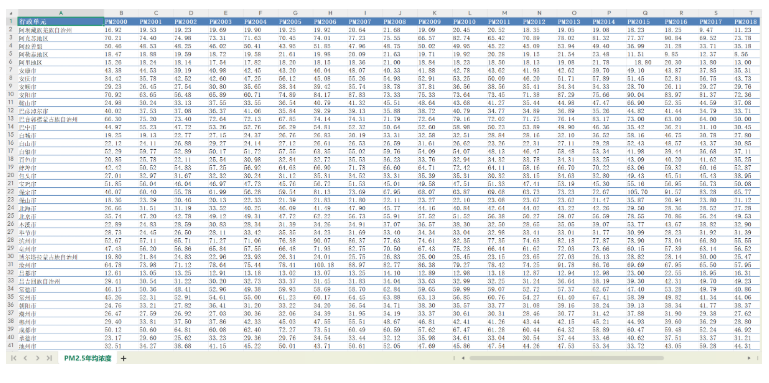The image size is (769, 383).
Task: Go to the previous sheet tab arrow
Action: coord(25,358)
